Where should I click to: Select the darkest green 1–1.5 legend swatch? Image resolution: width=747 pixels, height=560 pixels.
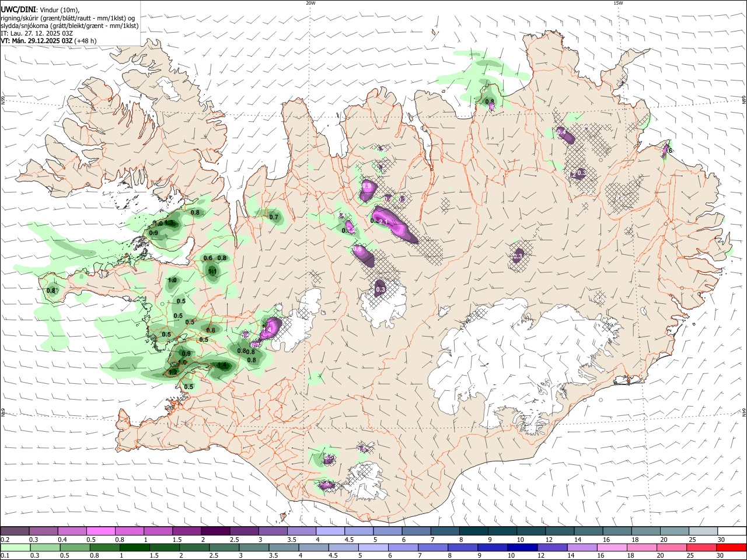pos(134,548)
